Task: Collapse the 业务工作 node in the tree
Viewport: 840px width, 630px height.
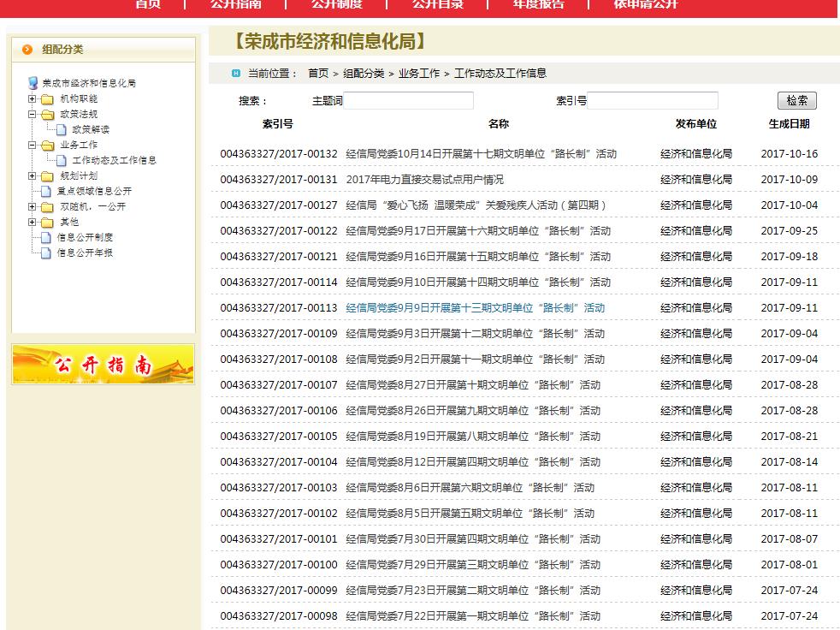Action: point(33,146)
